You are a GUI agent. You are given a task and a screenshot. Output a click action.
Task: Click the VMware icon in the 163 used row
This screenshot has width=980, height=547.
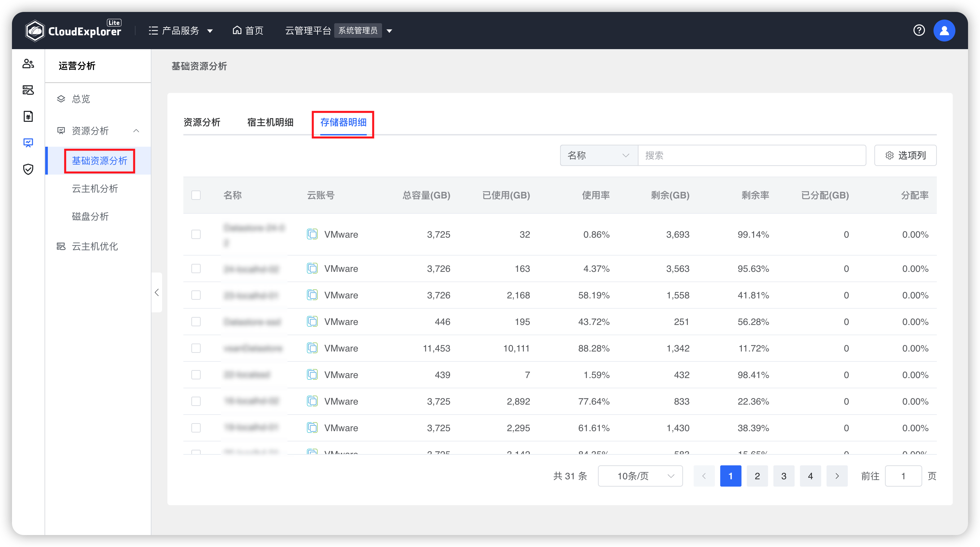coord(312,269)
